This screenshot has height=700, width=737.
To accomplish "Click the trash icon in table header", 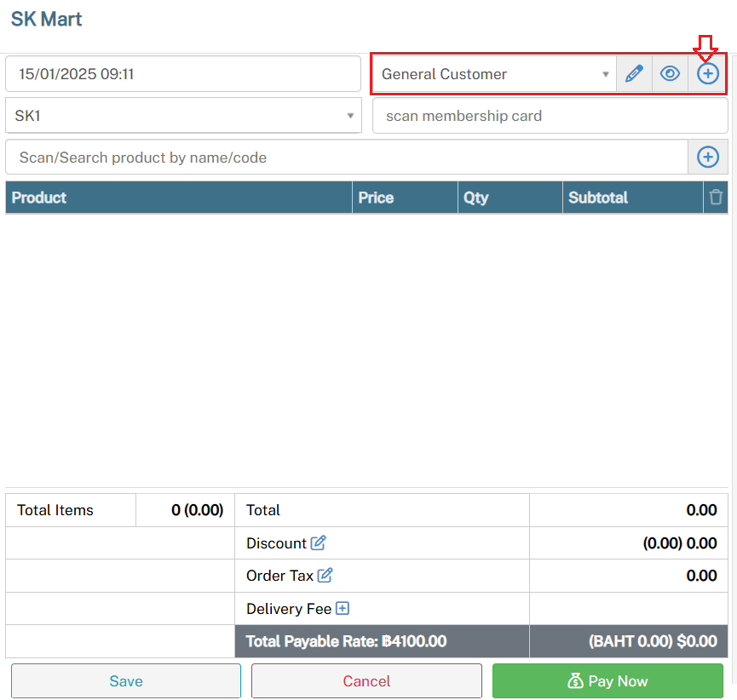I will tap(716, 198).
